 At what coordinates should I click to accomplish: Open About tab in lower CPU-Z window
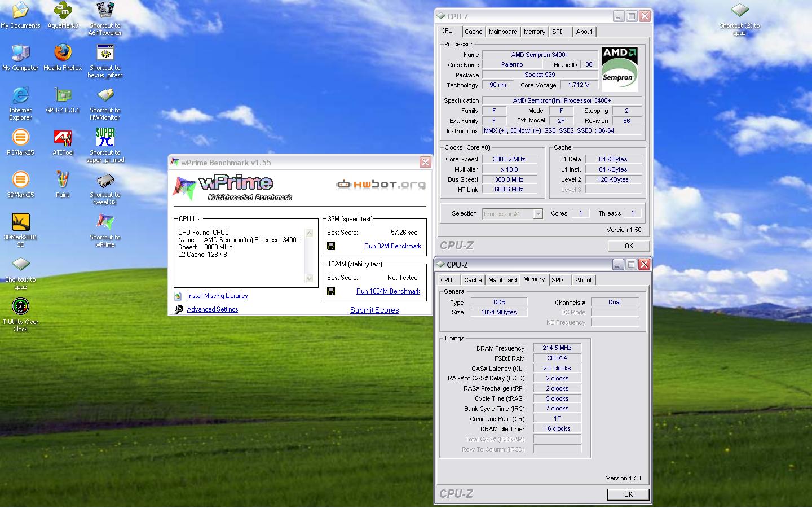coord(584,280)
